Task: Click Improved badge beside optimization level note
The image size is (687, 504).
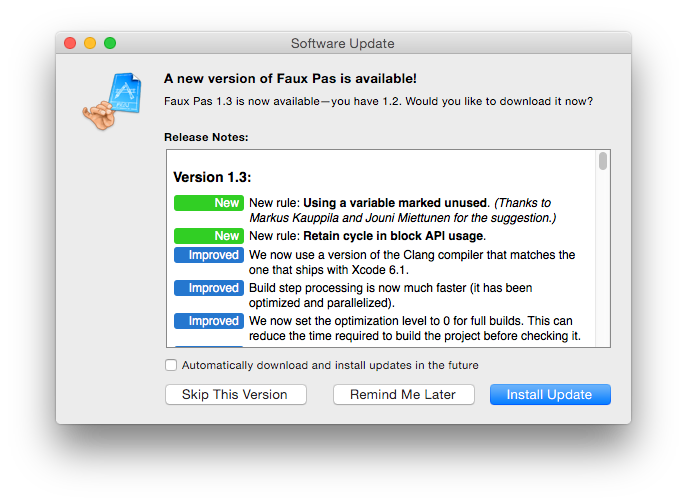Action: (x=209, y=321)
